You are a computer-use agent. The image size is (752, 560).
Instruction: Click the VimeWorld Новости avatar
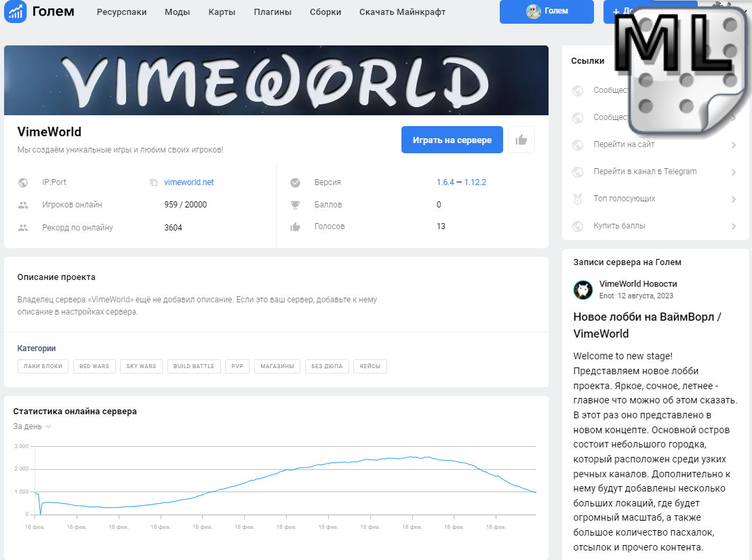[583, 290]
